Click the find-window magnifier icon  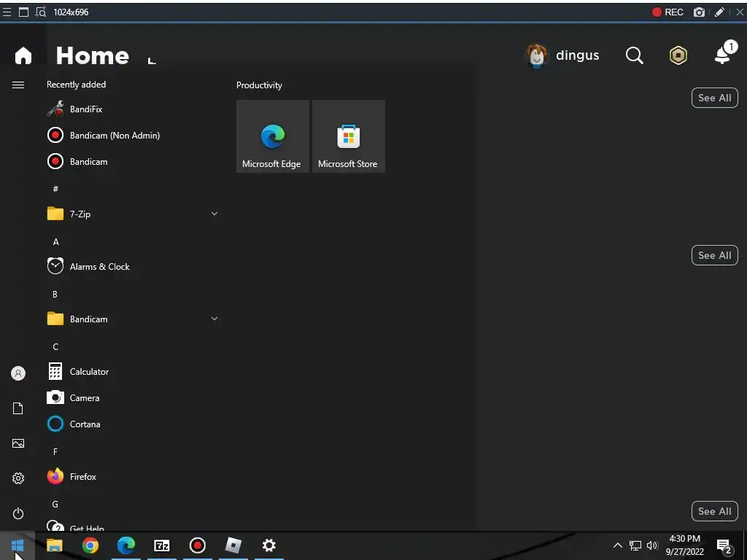point(41,12)
